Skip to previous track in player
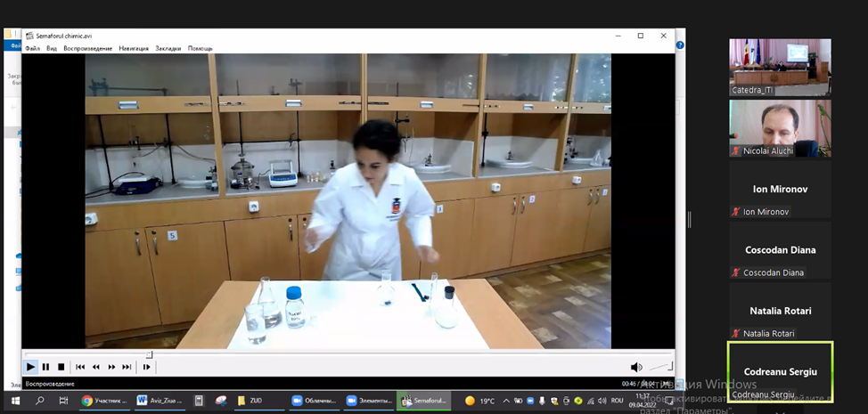868x414 pixels. click(80, 367)
